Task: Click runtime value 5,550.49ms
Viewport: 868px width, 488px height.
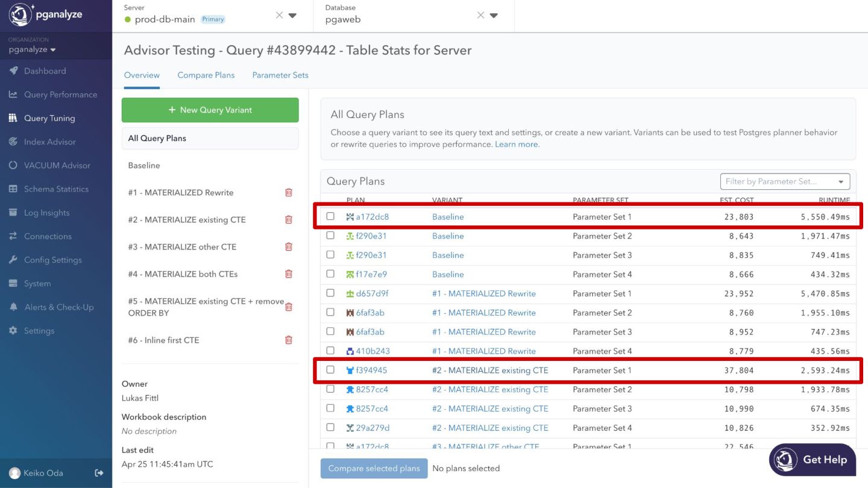Action: point(825,217)
